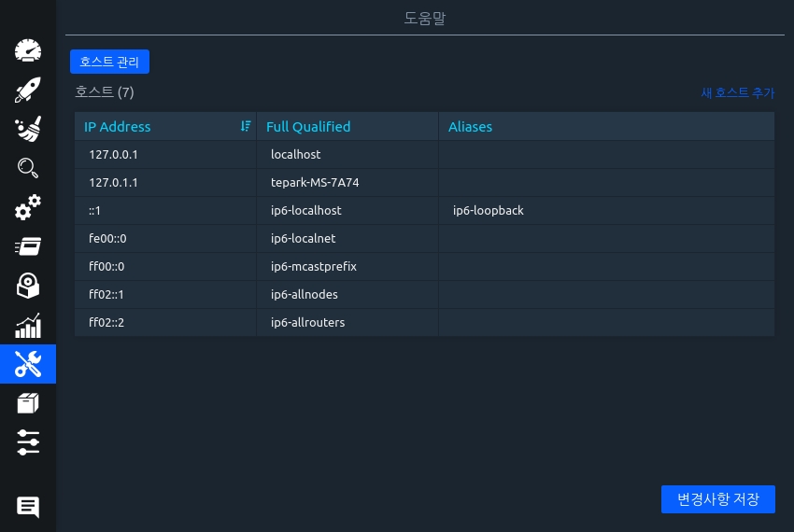Screen dimensions: 794x532
Task: Open Startup Apps rocket icon
Action: coord(28,90)
